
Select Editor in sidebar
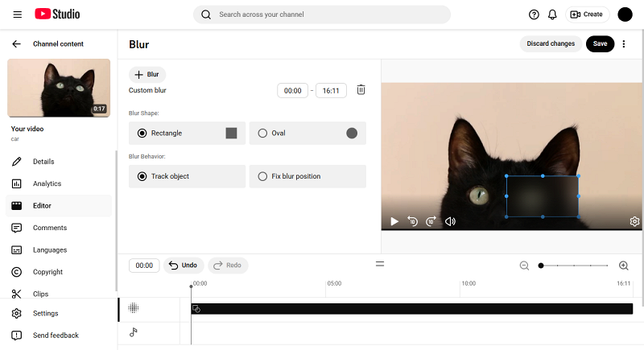58,206
